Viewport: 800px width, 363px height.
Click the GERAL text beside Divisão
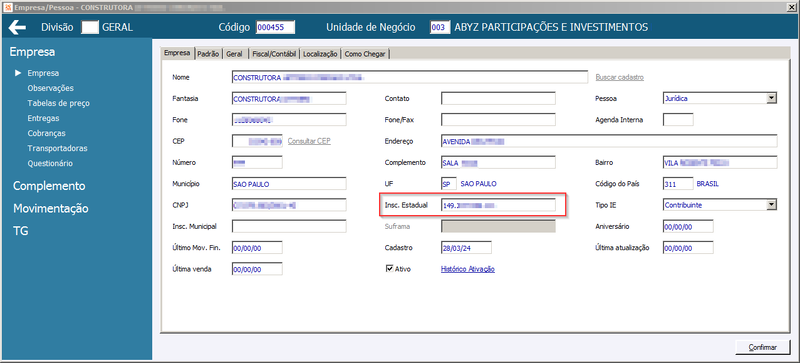click(x=117, y=28)
